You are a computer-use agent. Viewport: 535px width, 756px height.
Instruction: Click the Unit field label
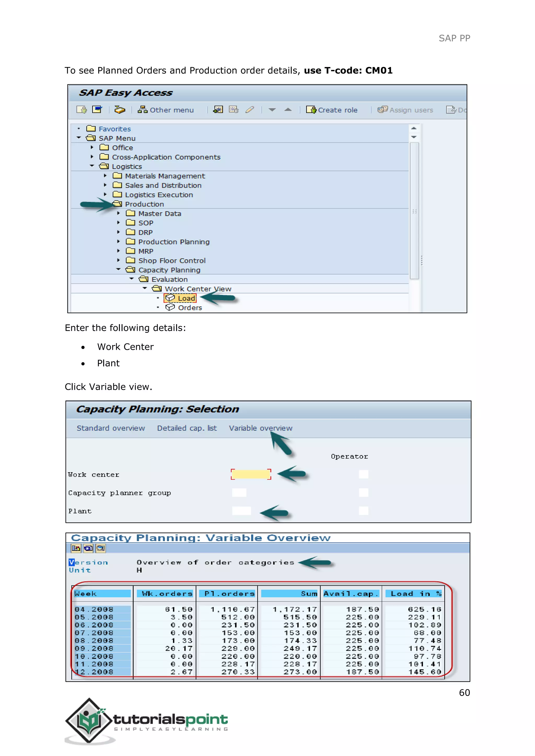(x=80, y=570)
